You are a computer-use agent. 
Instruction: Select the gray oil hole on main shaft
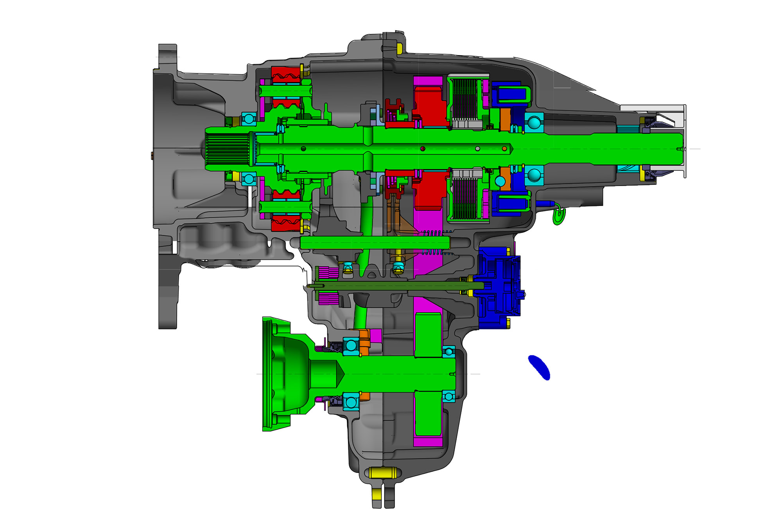477,149
